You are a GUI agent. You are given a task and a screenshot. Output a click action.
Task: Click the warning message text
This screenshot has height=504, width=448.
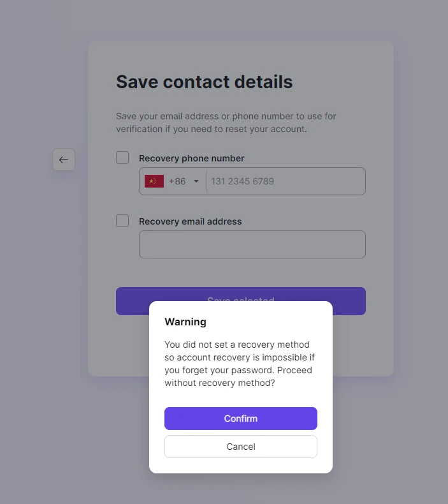pyautogui.click(x=240, y=364)
